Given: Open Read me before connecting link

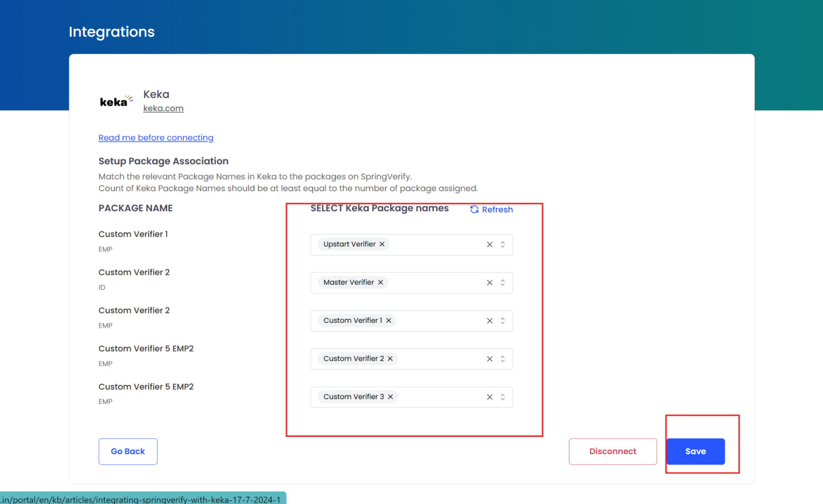Looking at the screenshot, I should [156, 138].
